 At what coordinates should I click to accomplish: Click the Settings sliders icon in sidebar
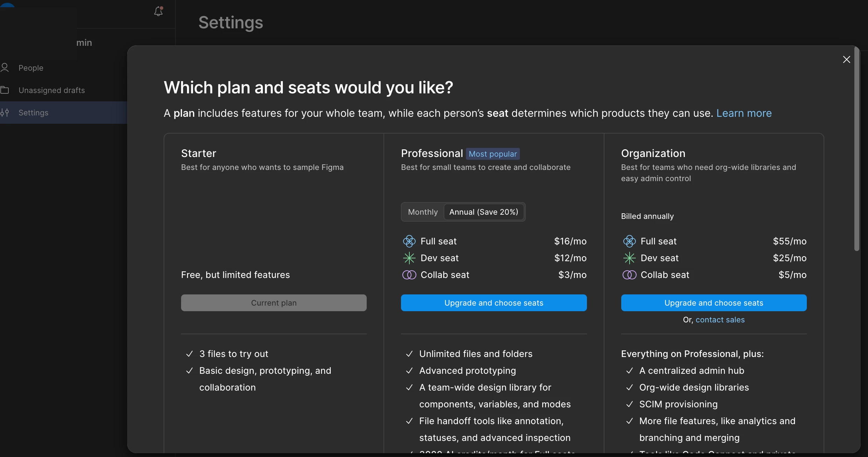[x=5, y=113]
